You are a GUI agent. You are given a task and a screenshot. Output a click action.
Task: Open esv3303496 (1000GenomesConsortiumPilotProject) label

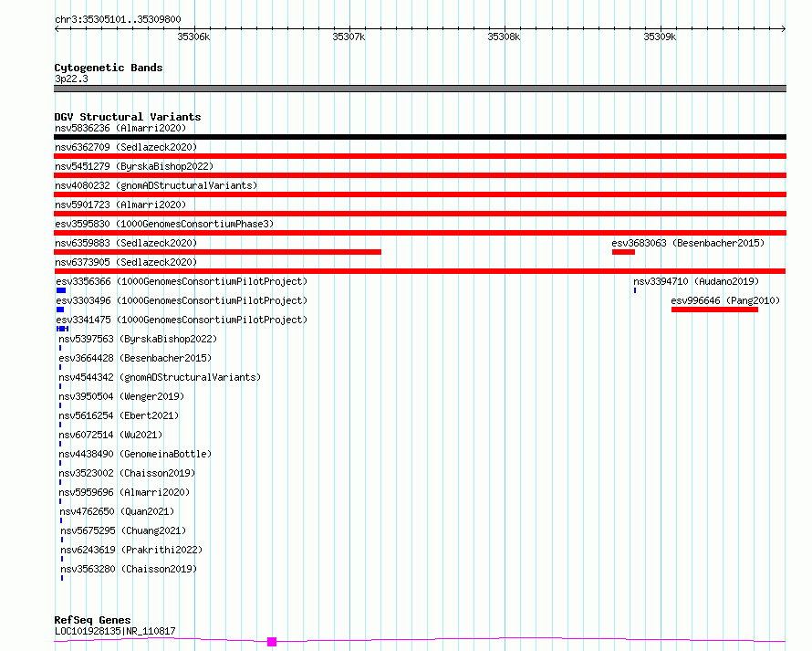(x=182, y=300)
